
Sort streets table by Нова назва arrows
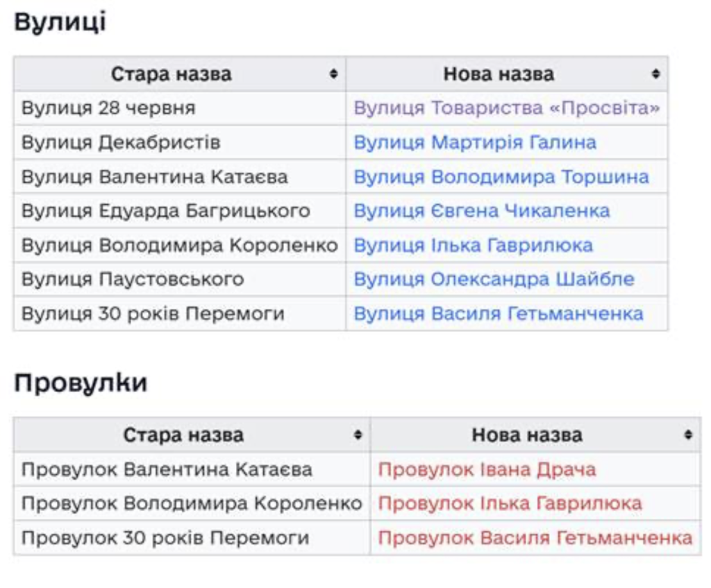(x=655, y=74)
